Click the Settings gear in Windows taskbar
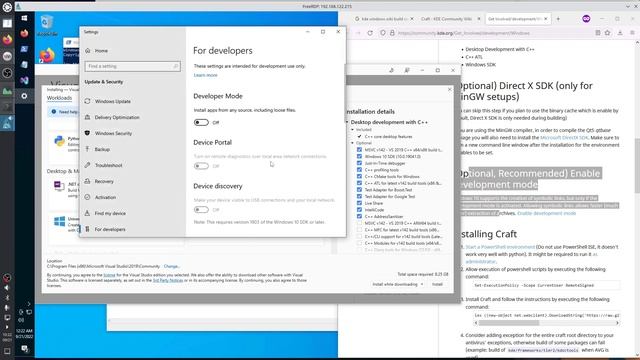The height and width of the screenshot is (360, 640). (x=24, y=96)
